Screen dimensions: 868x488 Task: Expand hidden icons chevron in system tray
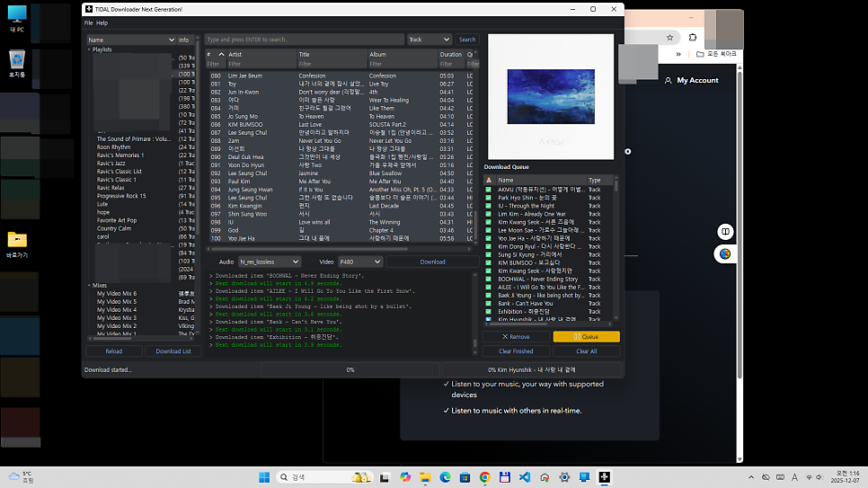coord(751,477)
